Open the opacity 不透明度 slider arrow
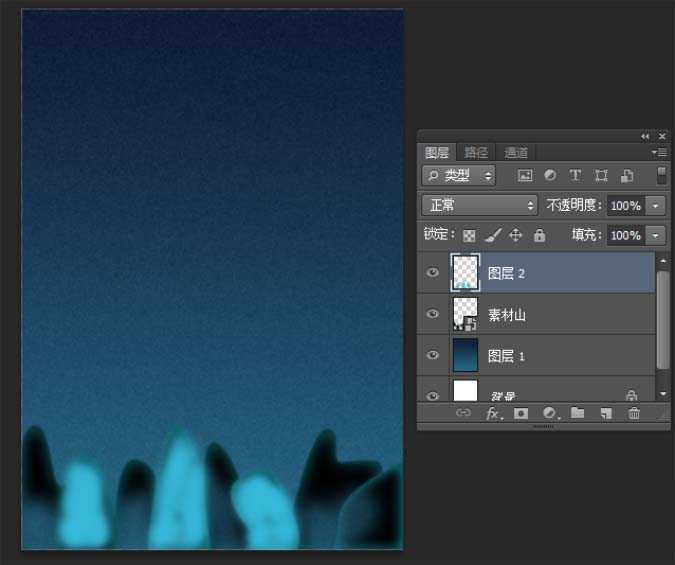 pyautogui.click(x=655, y=205)
